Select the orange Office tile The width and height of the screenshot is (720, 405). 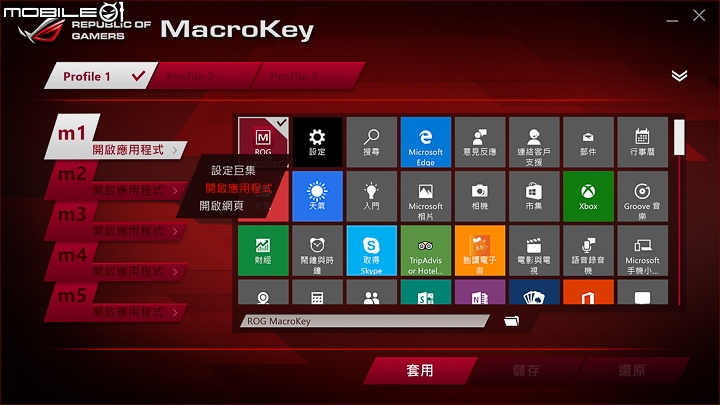[588, 292]
